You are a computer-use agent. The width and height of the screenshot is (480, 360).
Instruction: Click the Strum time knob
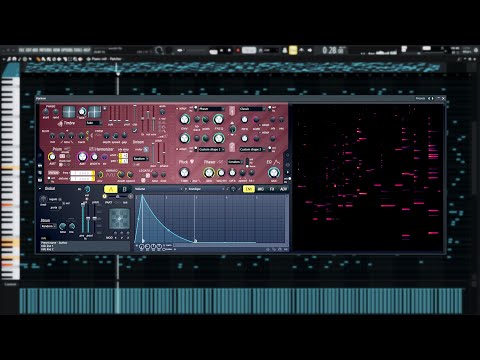point(62,226)
